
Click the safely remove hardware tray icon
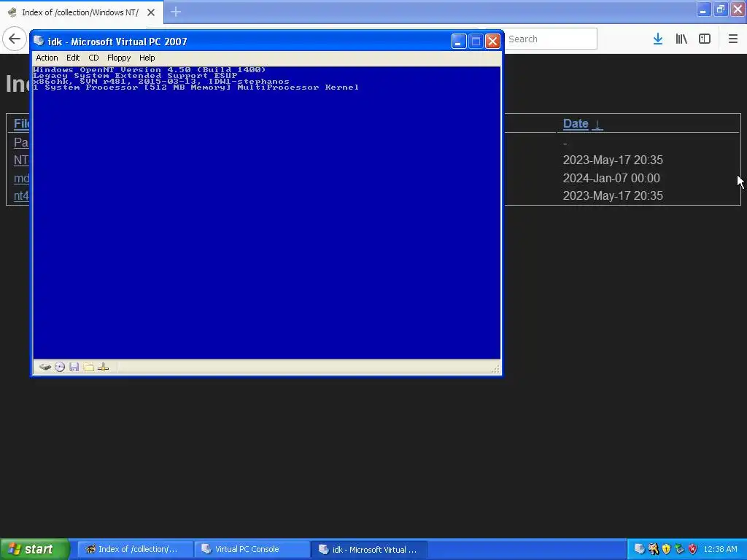click(x=679, y=549)
